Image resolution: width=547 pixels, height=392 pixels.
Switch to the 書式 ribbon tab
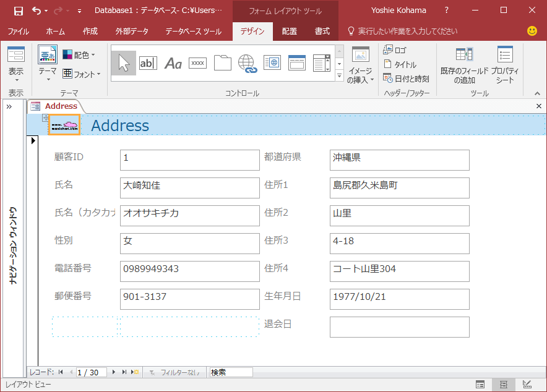pos(322,32)
